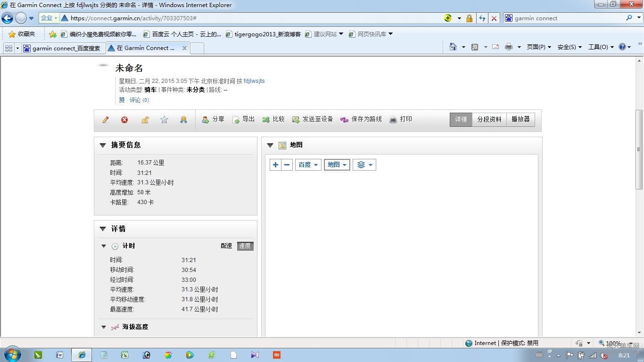Click the fdjlwsjts user link

(254, 81)
